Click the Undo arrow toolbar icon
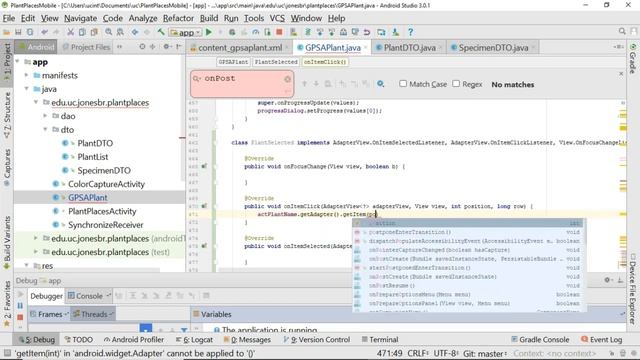Image resolution: width=640 pixels, height=360 pixels. 44,32
